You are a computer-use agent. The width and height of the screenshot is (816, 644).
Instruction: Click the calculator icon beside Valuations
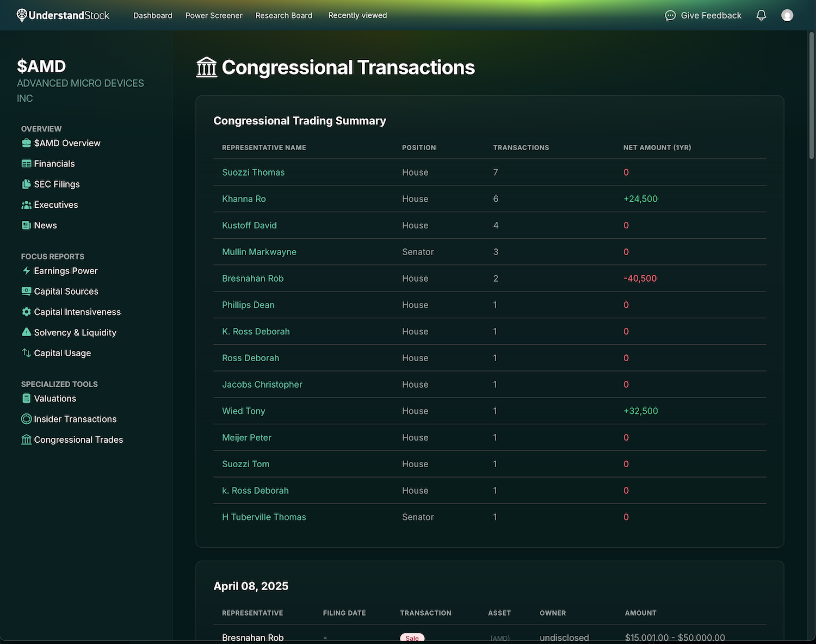pos(26,399)
